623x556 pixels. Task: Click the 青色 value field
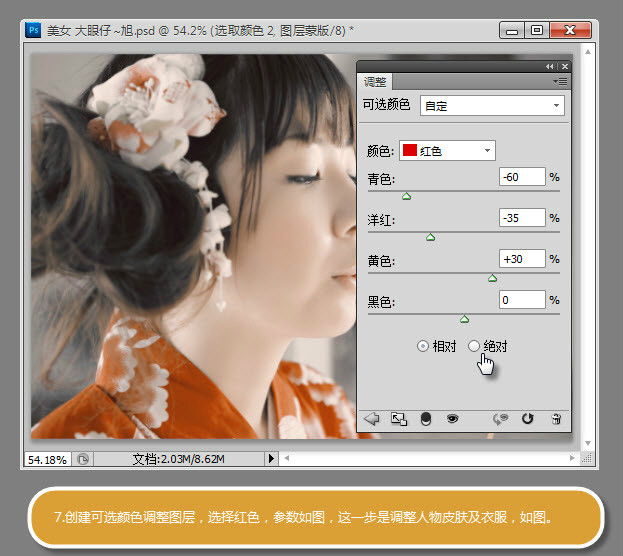522,176
